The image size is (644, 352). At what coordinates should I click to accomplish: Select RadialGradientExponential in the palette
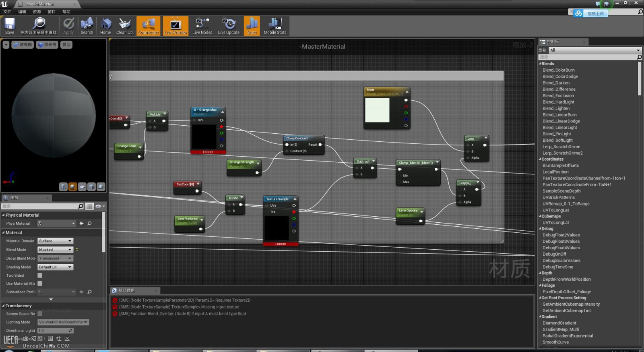click(568, 336)
